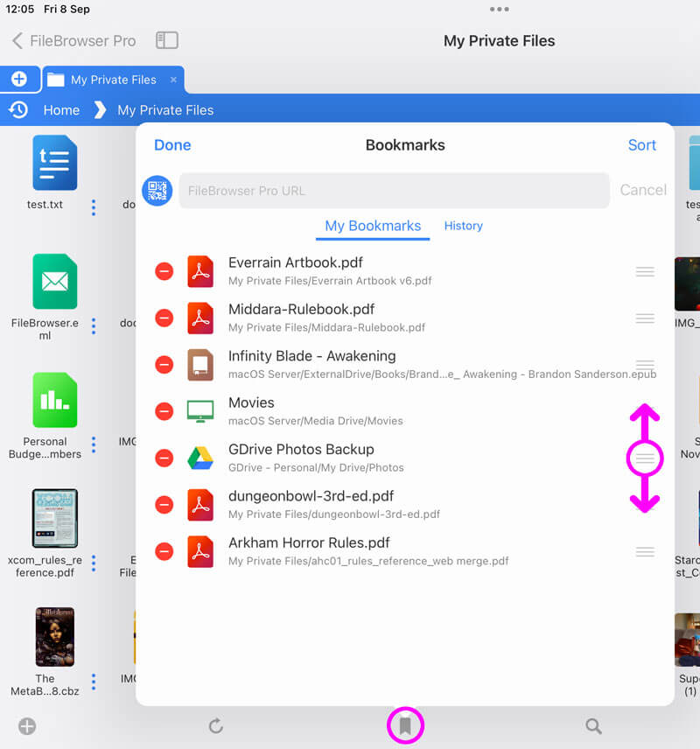
Task: Tap the add plus icon in bottom toolbar
Action: click(27, 726)
